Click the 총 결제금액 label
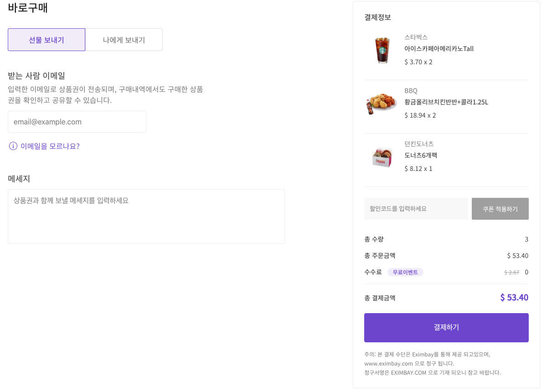This screenshot has height=392, width=552. click(380, 298)
